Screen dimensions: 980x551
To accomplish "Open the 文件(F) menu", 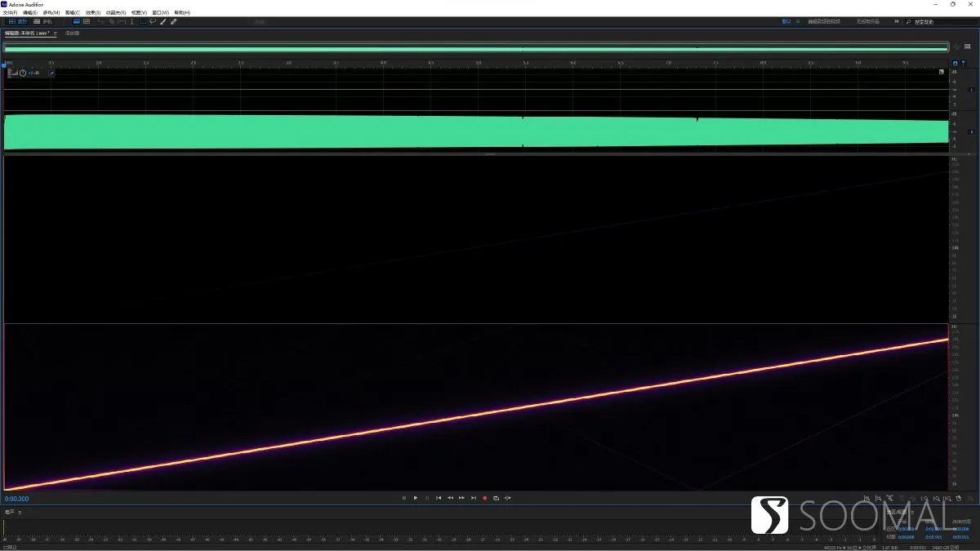I will click(x=10, y=13).
